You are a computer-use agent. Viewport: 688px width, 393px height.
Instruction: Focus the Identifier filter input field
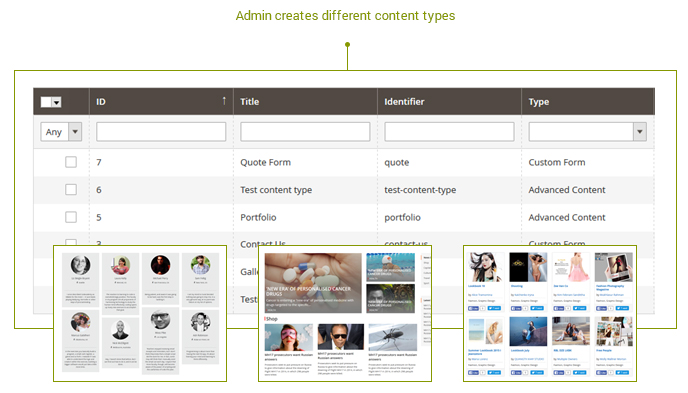point(449,132)
